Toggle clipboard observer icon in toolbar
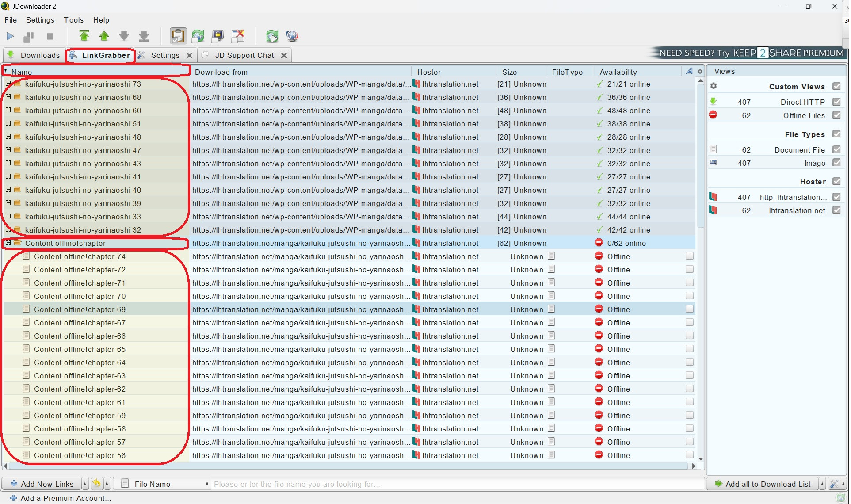 178,36
